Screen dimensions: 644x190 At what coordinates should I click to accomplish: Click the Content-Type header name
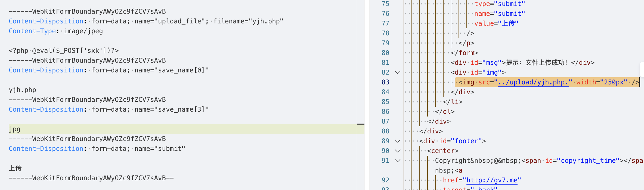tap(32, 31)
